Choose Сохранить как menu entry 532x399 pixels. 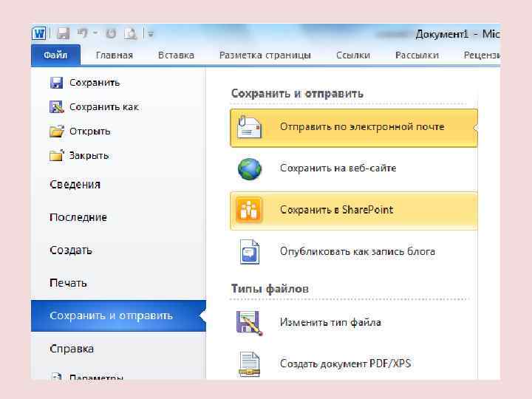coord(104,107)
